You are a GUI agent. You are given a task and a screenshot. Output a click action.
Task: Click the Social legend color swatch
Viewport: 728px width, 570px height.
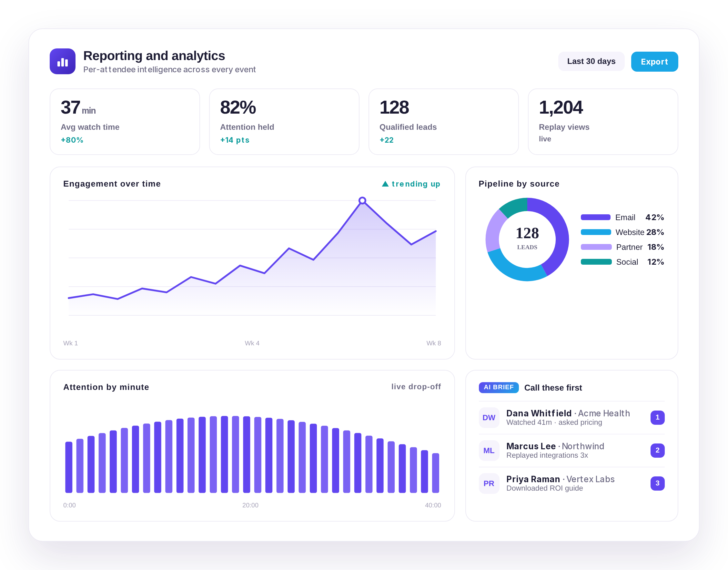596,262
